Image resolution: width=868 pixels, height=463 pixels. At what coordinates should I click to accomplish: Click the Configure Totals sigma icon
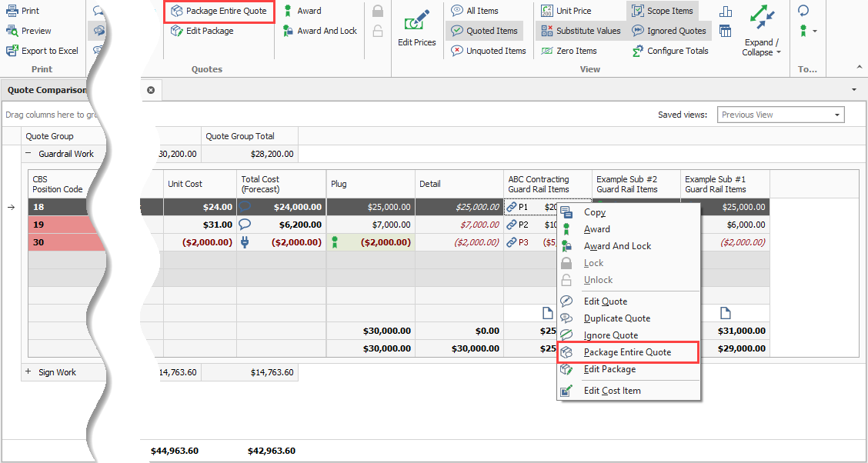637,51
